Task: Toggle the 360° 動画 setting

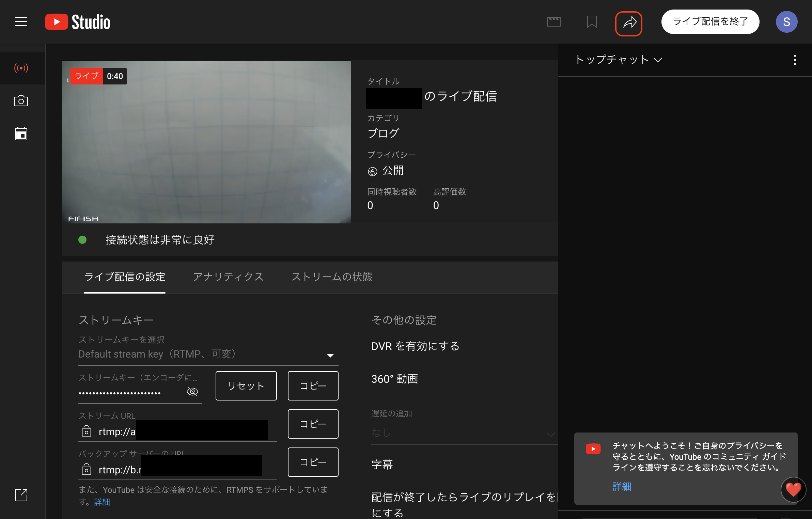Action: coord(394,379)
